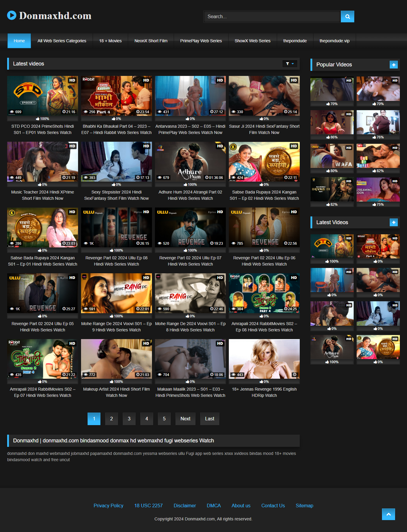The width and height of the screenshot is (407, 532).
Task: Open the 18 + Movies menu item
Action: [110, 41]
